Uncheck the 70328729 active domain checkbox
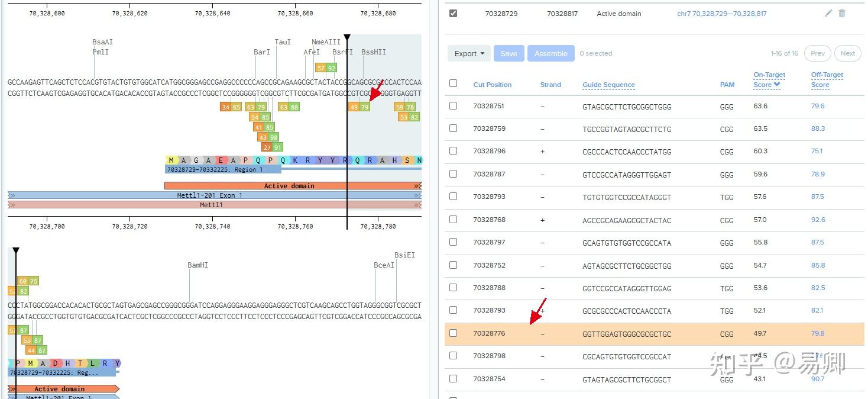The image size is (868, 399). (454, 12)
